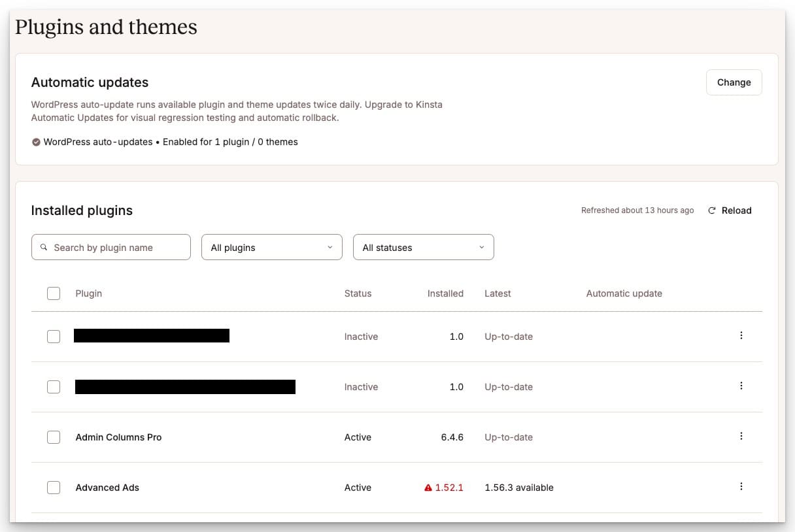The height and width of the screenshot is (532, 795).
Task: Click Active status for Admin Columns Pro
Action: point(358,437)
